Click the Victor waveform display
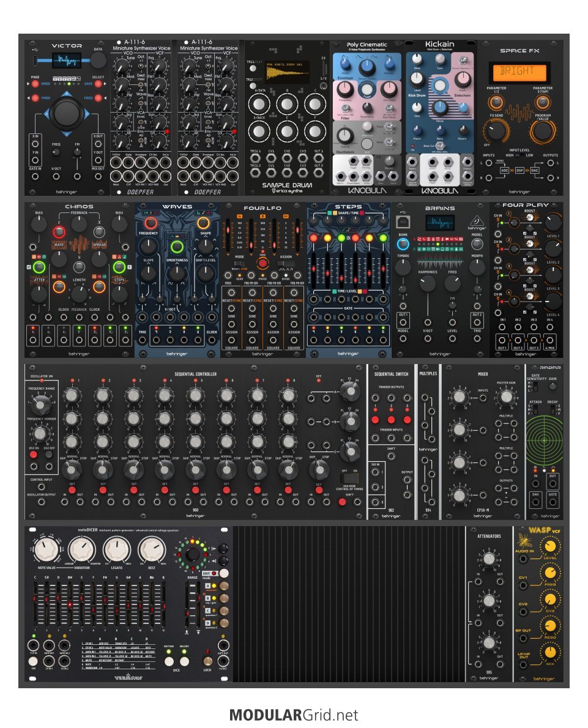The height and width of the screenshot is (728, 588). [x=67, y=61]
